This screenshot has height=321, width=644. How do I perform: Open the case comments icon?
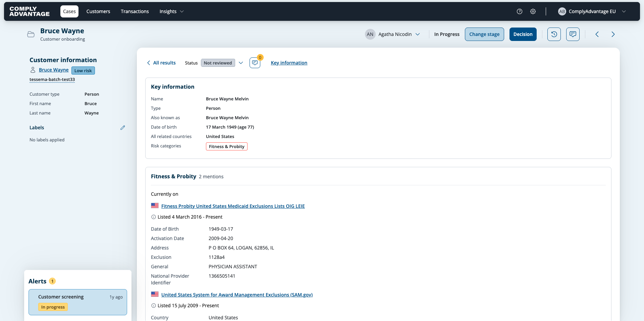tap(573, 34)
